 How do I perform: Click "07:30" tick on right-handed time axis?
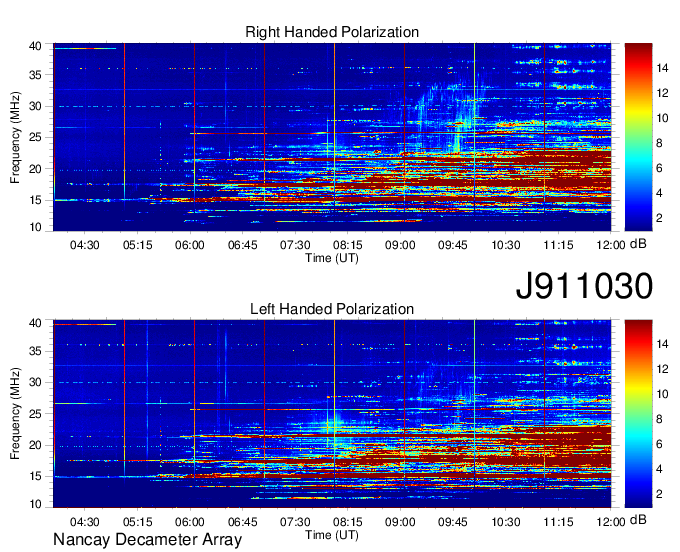[295, 245]
